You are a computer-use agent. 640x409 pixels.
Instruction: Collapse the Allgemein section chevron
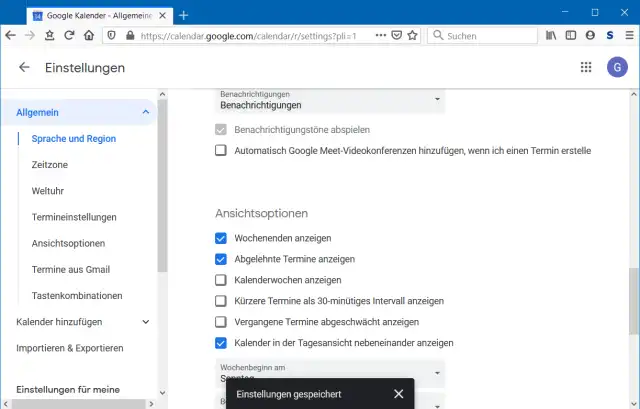[x=146, y=112]
